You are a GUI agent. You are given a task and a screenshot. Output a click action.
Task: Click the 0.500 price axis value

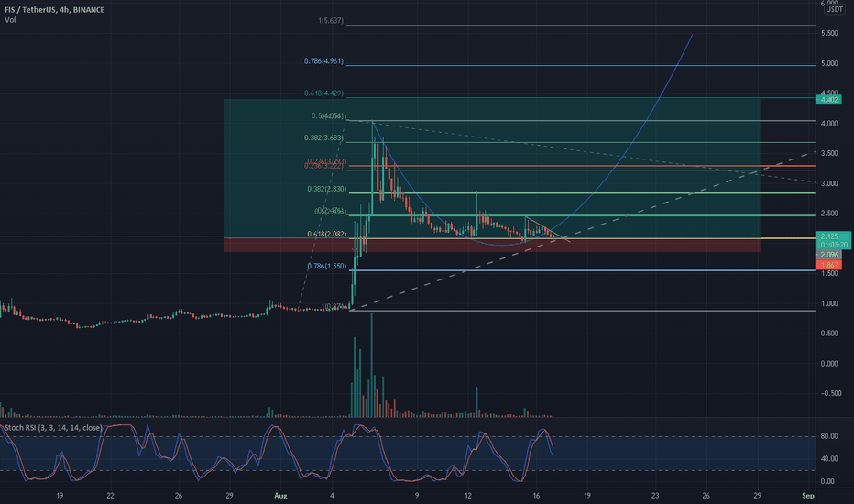tap(829, 334)
